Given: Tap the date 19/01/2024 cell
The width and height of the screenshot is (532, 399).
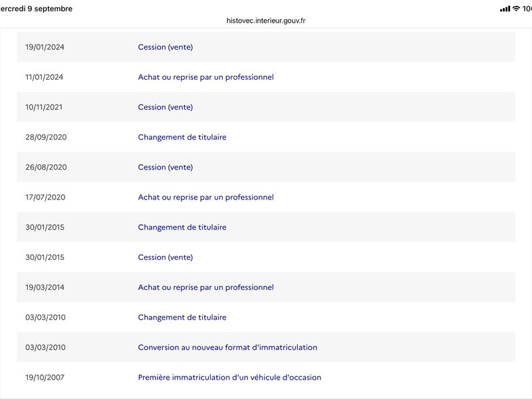Looking at the screenshot, I should click(45, 47).
